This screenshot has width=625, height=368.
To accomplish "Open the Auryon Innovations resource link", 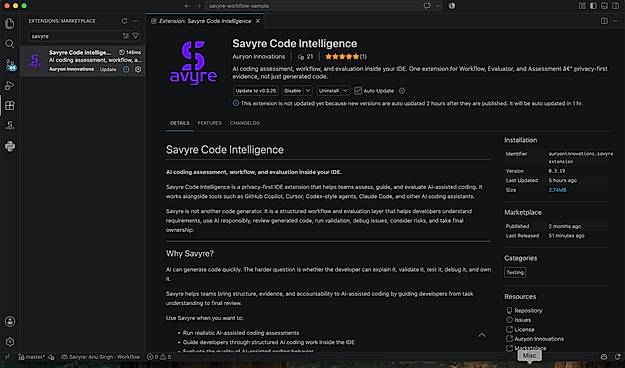I will tap(539, 339).
